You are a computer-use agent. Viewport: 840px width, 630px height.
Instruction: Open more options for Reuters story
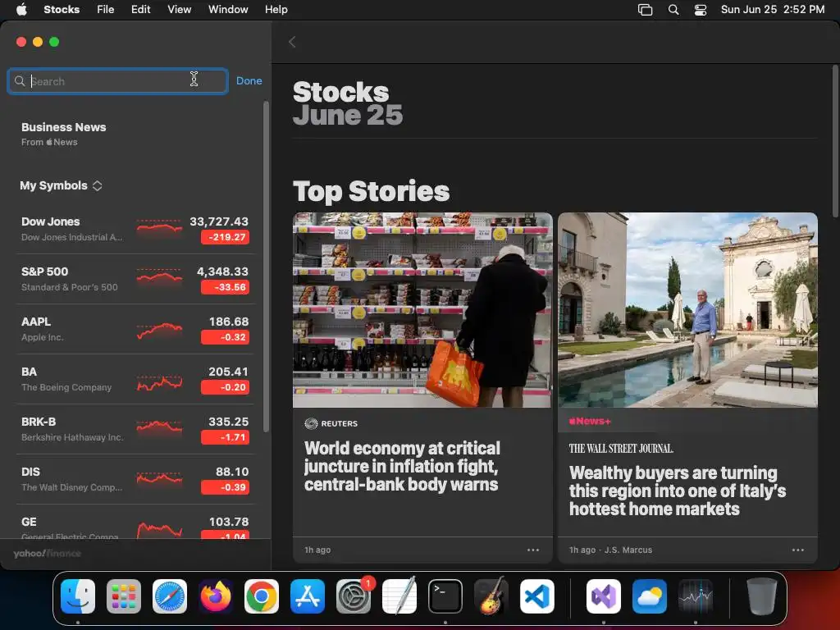click(x=533, y=550)
